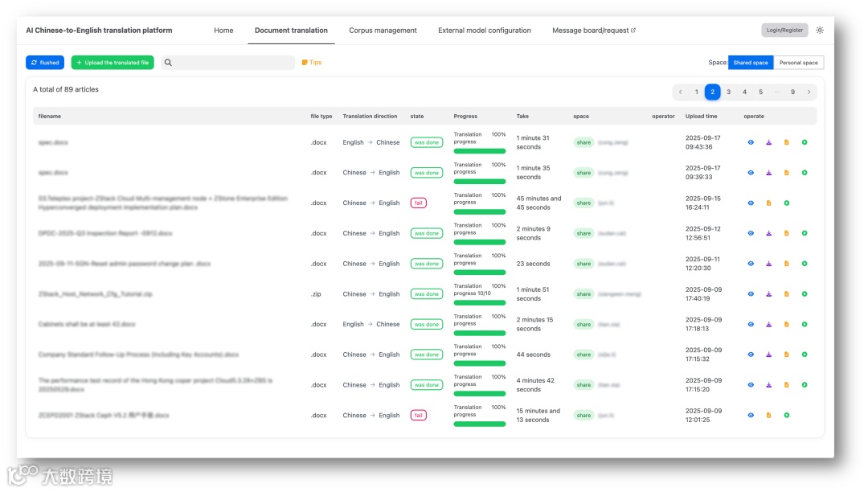This screenshot has width=868, height=492.
Task: Open orange document icon for 17:18:13 upload
Action: tap(787, 324)
